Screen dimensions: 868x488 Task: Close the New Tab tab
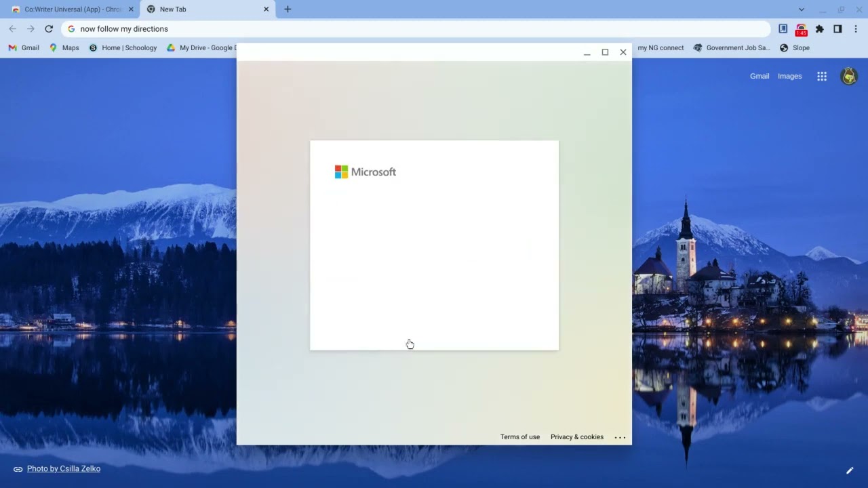(x=266, y=9)
